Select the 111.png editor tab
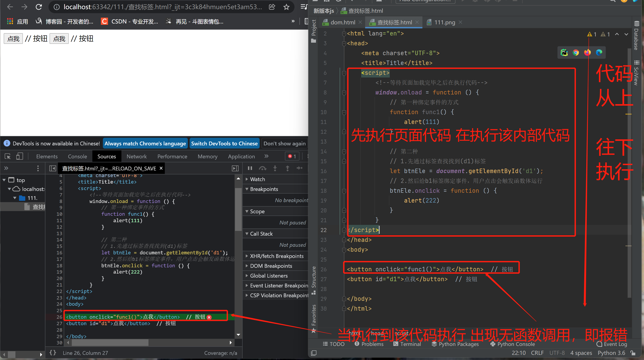This screenshot has height=360, width=644. click(444, 22)
